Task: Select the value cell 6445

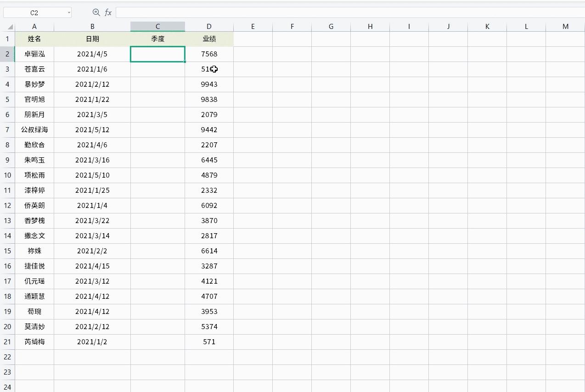Action: (209, 160)
